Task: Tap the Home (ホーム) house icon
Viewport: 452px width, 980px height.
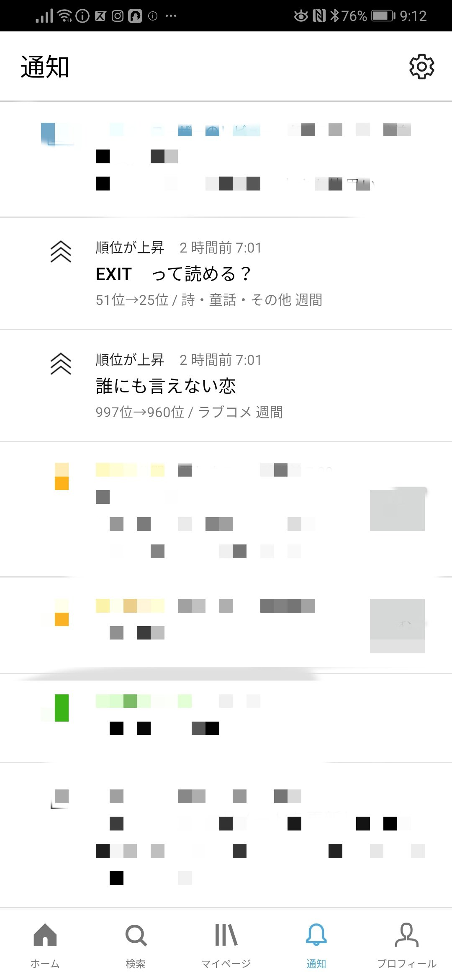Action: [45, 935]
